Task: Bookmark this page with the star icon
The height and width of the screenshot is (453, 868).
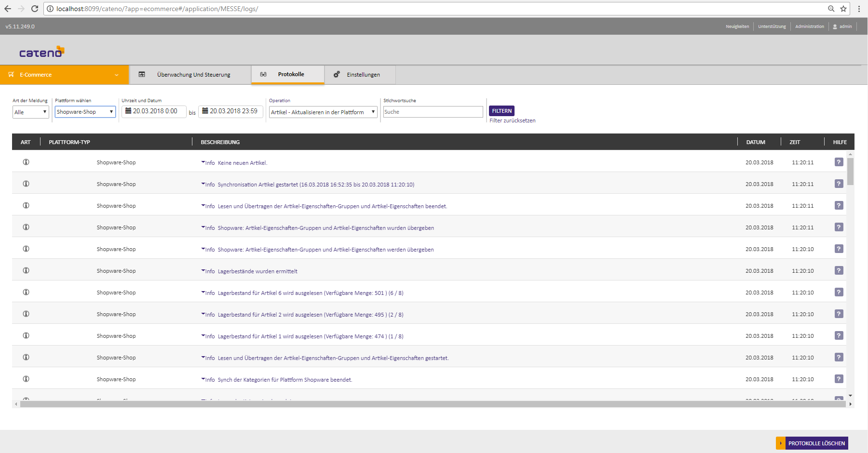Action: 843,9
